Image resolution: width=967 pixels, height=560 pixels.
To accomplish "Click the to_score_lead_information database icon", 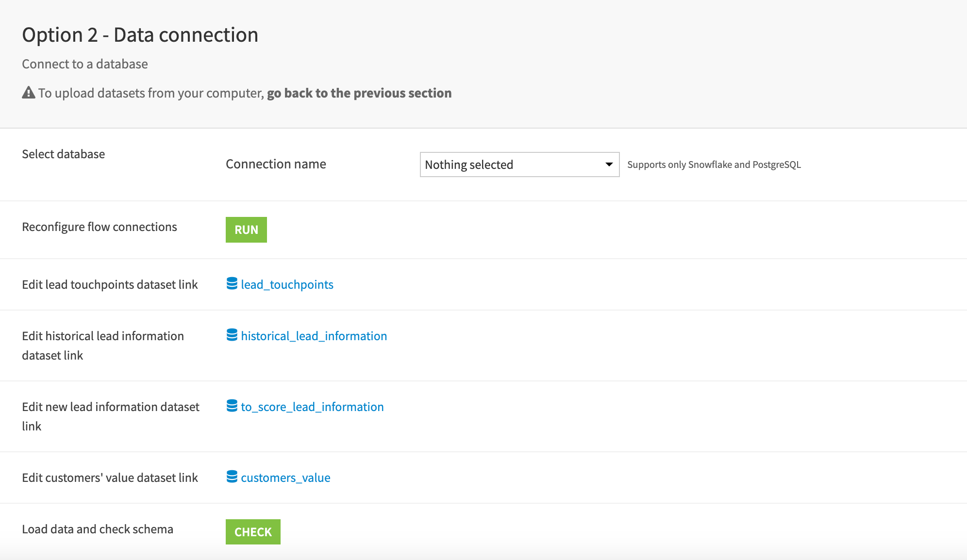I will coord(232,405).
